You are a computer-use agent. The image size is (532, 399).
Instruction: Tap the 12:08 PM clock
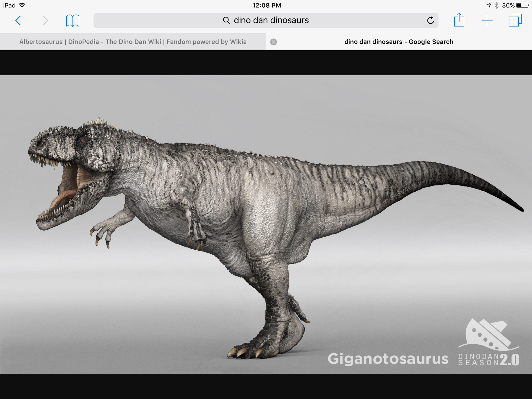point(267,5)
